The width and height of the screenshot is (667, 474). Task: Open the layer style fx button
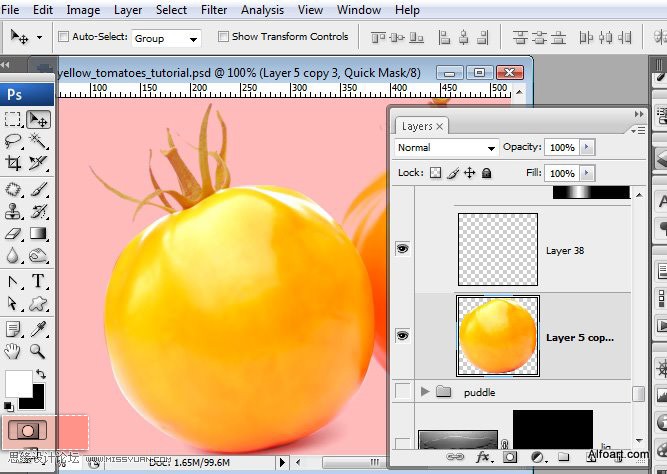(x=484, y=457)
